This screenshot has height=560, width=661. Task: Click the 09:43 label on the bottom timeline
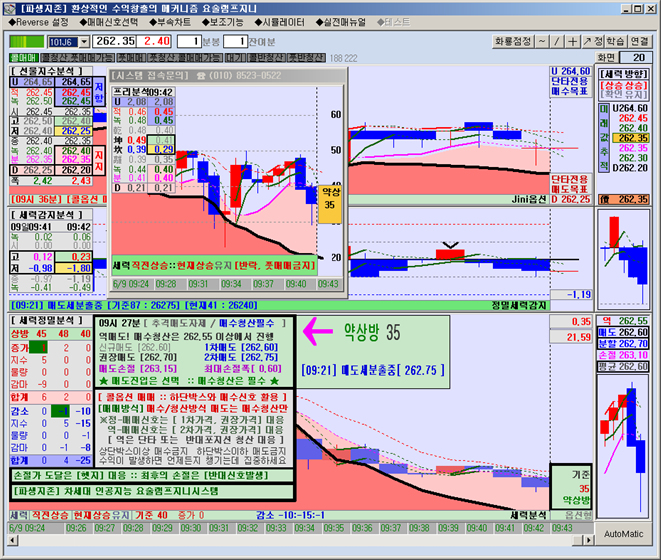pos(562,528)
